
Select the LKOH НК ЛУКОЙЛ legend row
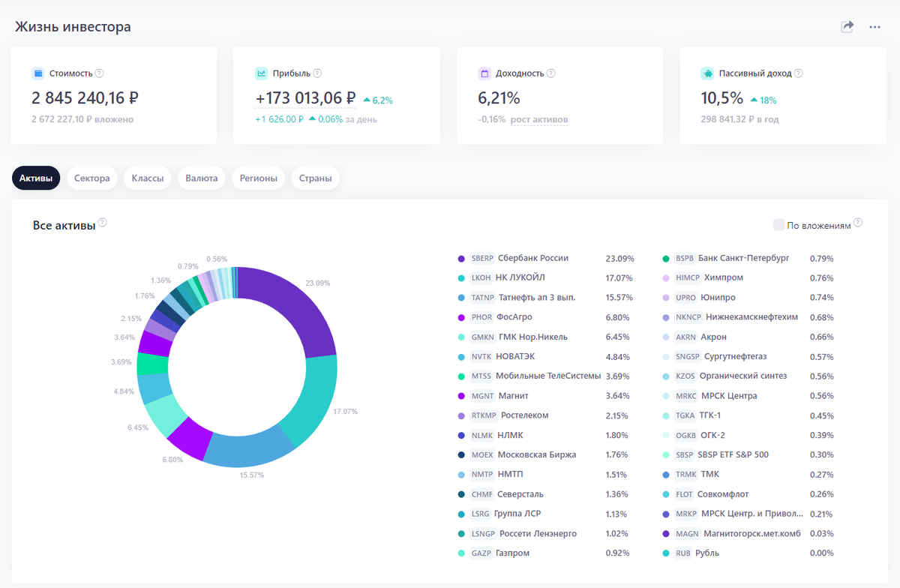(546, 277)
